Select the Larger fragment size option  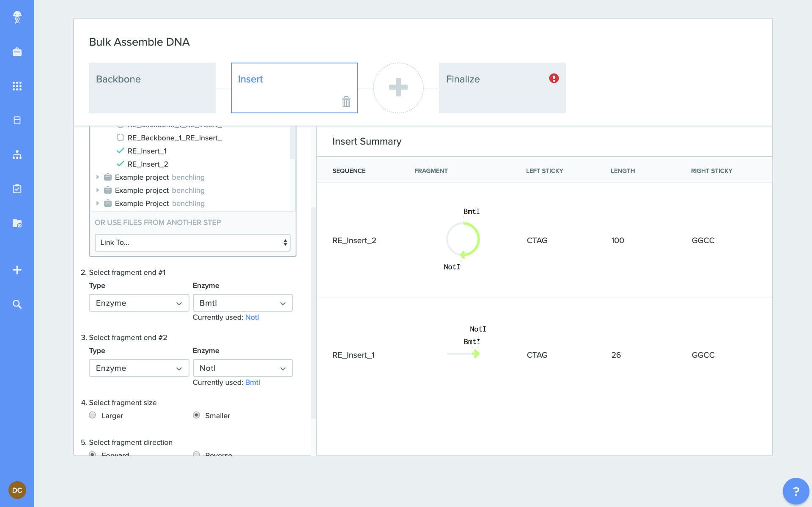point(93,415)
